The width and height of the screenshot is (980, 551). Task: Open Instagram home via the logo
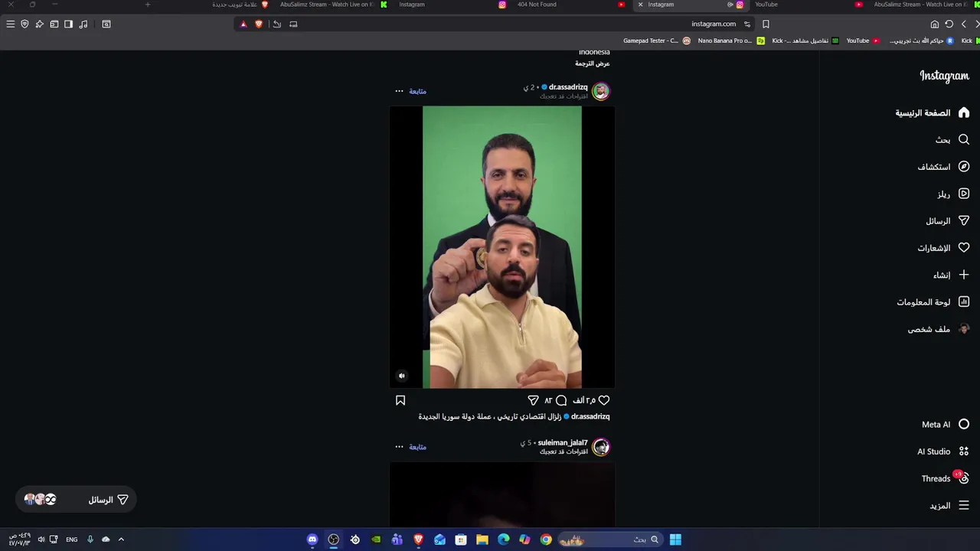coord(944,76)
